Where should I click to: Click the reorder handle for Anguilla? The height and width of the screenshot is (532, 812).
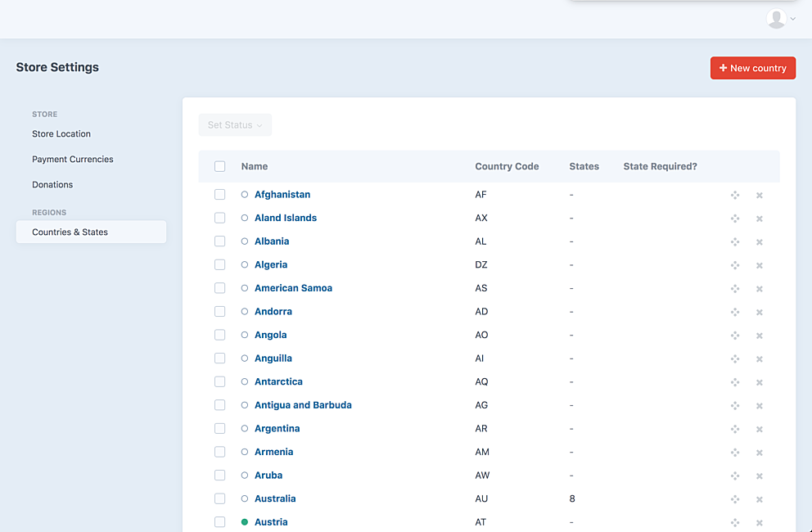pyautogui.click(x=735, y=359)
